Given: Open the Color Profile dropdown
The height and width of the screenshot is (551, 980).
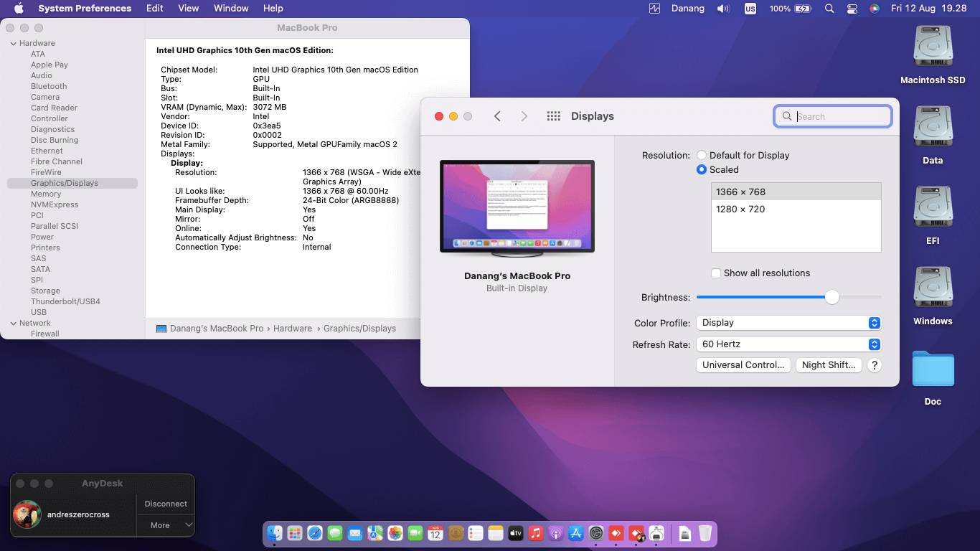Looking at the screenshot, I should click(788, 323).
